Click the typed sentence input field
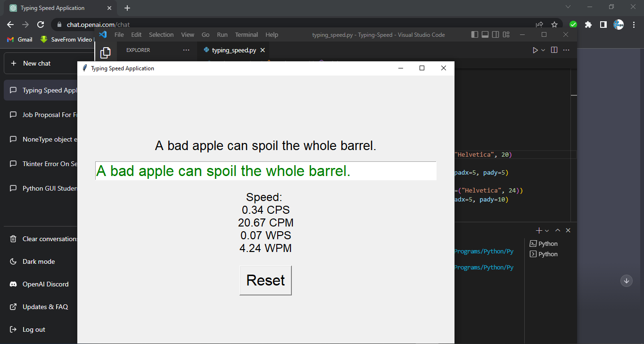644x344 pixels. click(265, 171)
